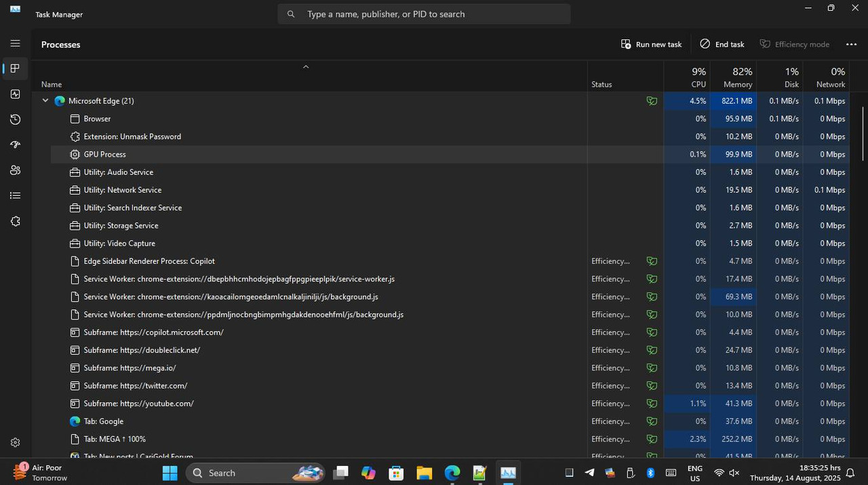Select Subframe: https://mega.io/ row
Image resolution: width=868 pixels, height=485 pixels.
coord(450,368)
